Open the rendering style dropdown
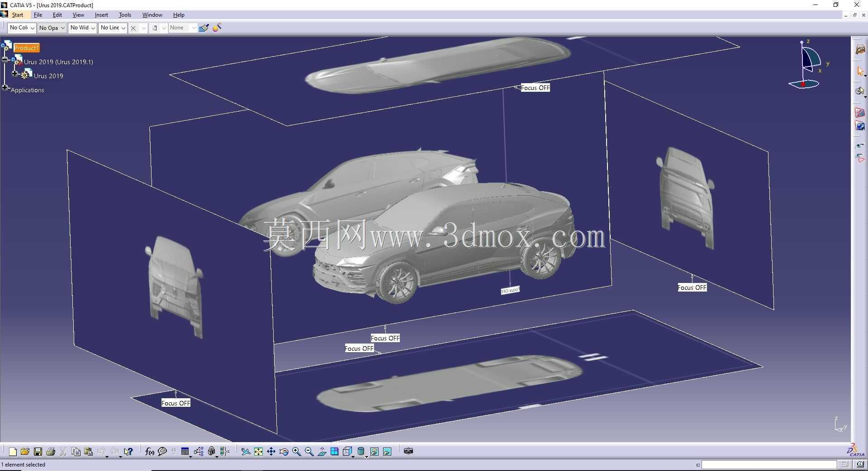The height and width of the screenshot is (471, 868). (158, 28)
